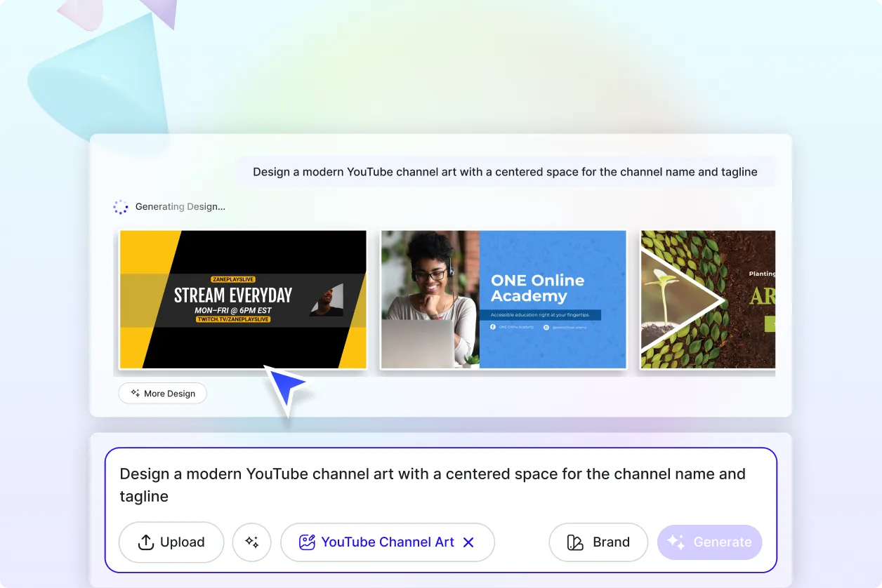The image size is (882, 588).
Task: Click Upload to add a file
Action: point(171,542)
